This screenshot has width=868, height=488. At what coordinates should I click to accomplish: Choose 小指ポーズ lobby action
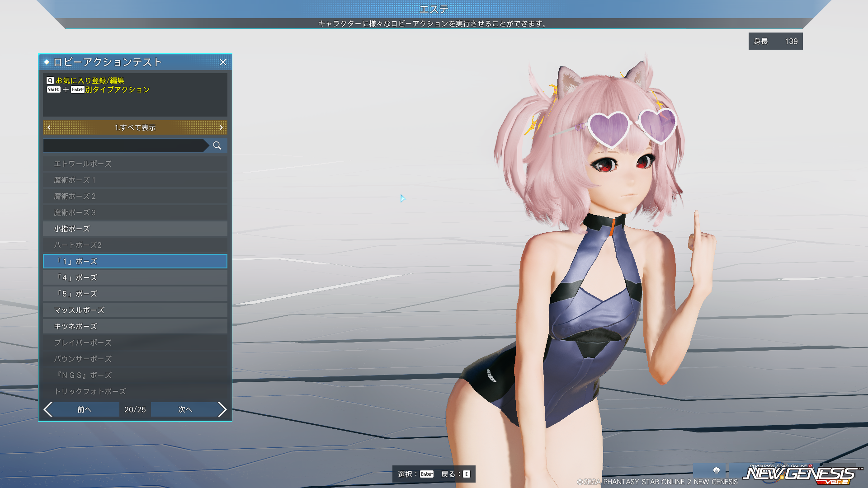[135, 229]
